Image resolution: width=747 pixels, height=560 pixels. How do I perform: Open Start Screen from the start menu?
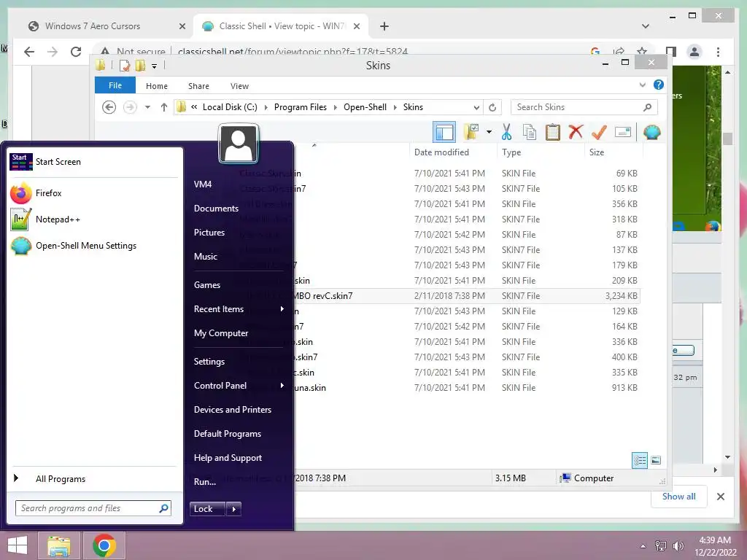tap(94, 162)
